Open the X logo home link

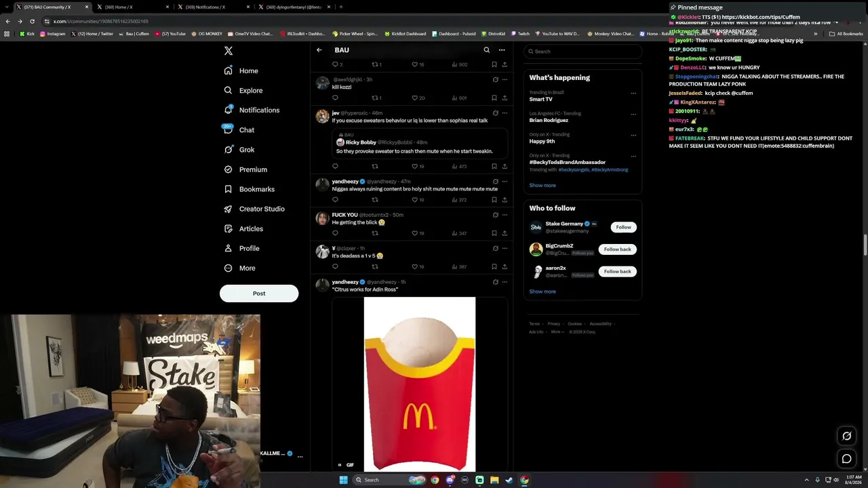pyautogui.click(x=229, y=51)
